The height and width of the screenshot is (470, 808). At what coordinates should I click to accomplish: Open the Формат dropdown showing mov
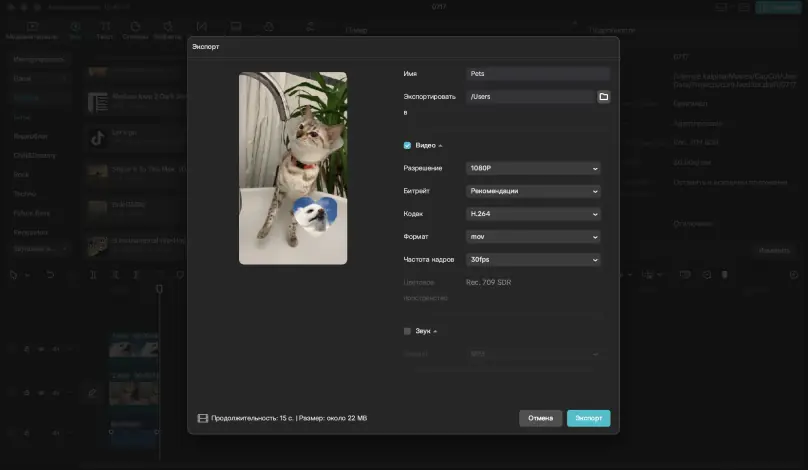[x=533, y=237]
